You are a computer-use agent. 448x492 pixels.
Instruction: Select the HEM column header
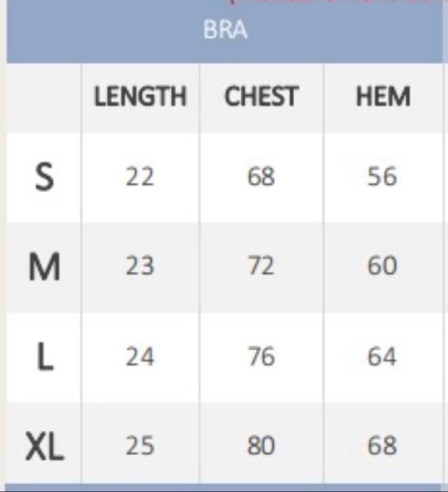pos(383,97)
